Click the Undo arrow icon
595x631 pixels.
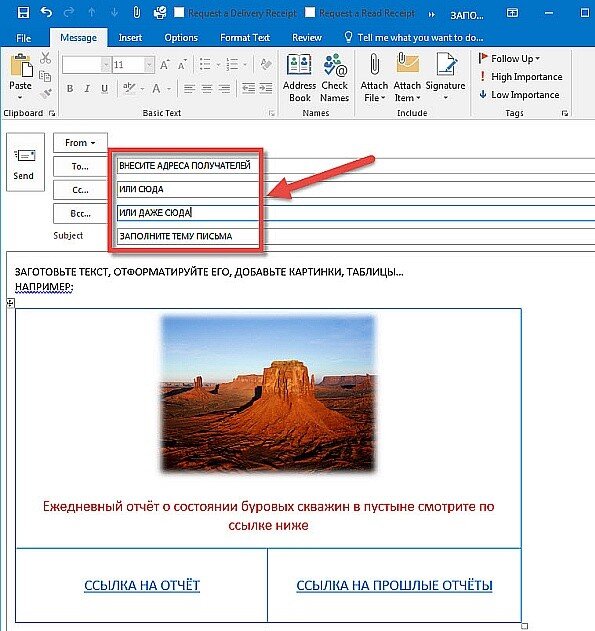(46, 12)
